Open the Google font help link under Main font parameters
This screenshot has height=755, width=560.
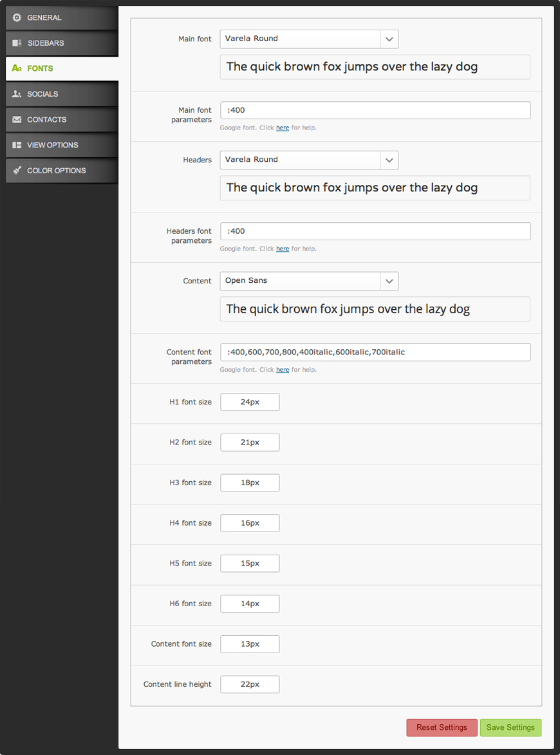tap(283, 128)
